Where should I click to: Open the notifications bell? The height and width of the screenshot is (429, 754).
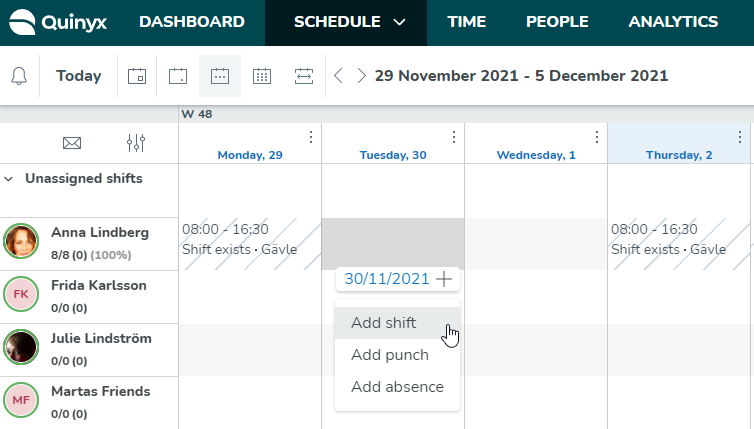coord(19,76)
